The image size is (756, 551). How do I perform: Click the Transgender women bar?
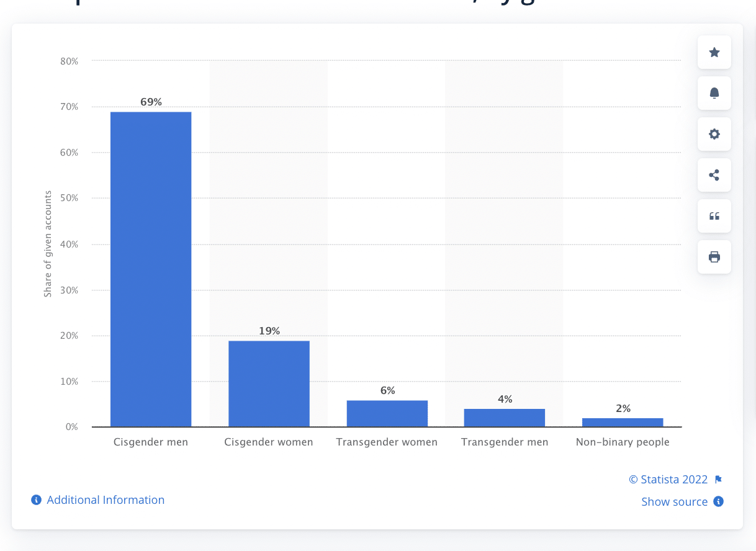[x=387, y=413]
